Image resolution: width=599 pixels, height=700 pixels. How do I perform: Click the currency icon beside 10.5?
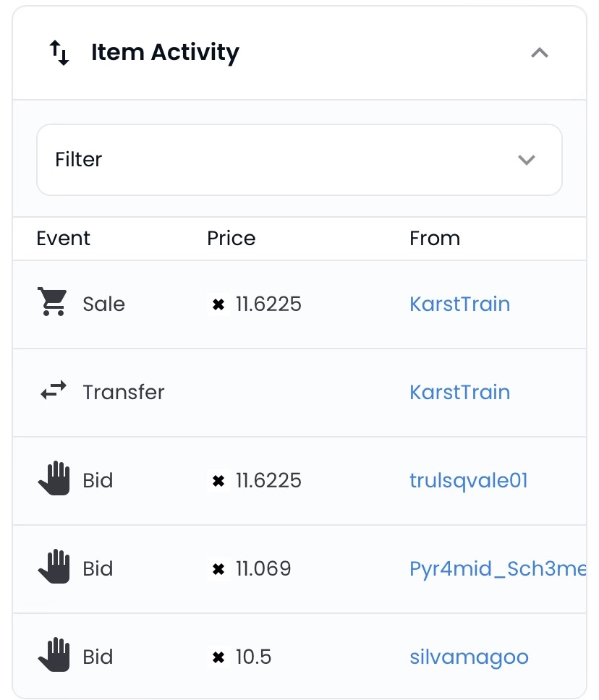point(218,657)
